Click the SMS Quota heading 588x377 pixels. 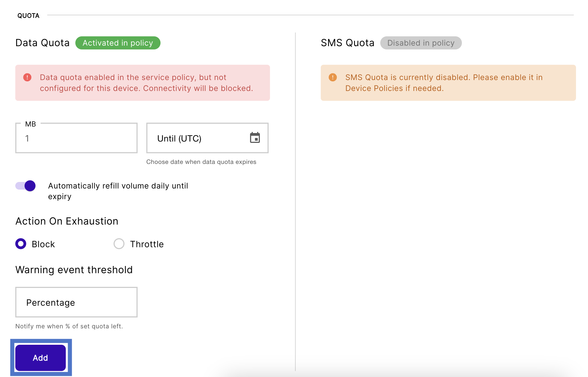pyautogui.click(x=348, y=43)
